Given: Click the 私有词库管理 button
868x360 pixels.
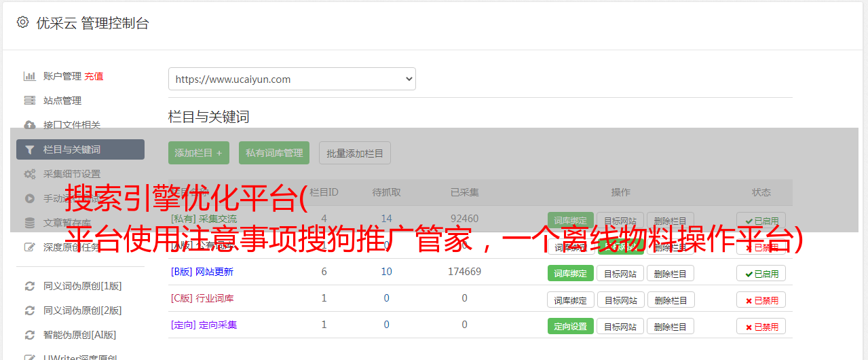Looking at the screenshot, I should [x=274, y=153].
